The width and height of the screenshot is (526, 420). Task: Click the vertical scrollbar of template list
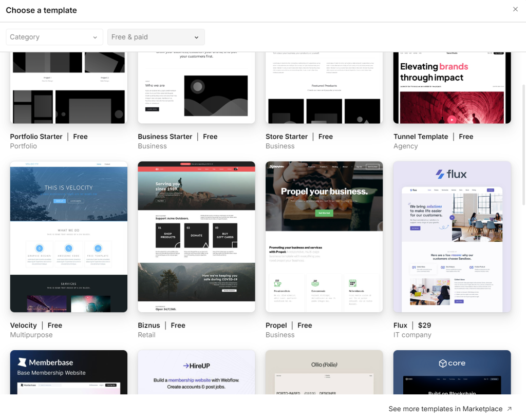pyautogui.click(x=523, y=144)
